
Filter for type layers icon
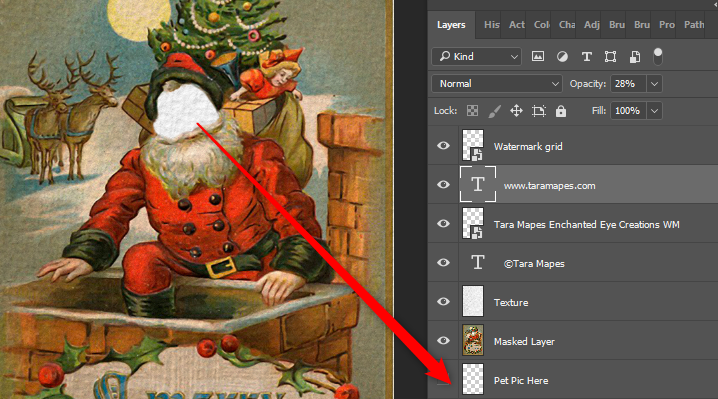[x=587, y=56]
